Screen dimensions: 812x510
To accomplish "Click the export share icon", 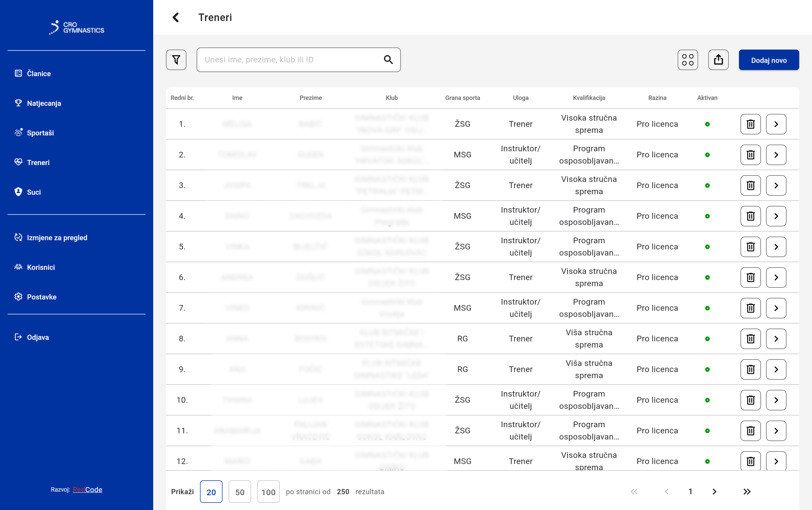I will (718, 60).
